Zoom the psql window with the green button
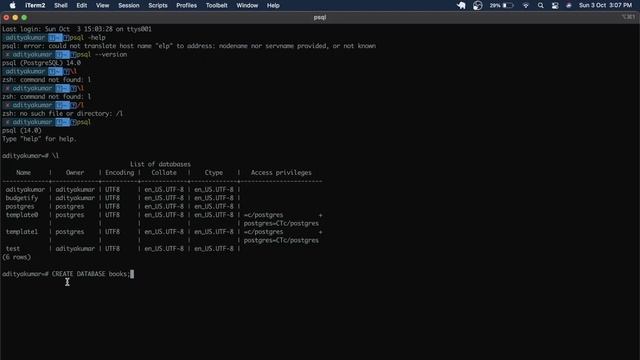Viewport: 640px width, 360px height. point(24,18)
